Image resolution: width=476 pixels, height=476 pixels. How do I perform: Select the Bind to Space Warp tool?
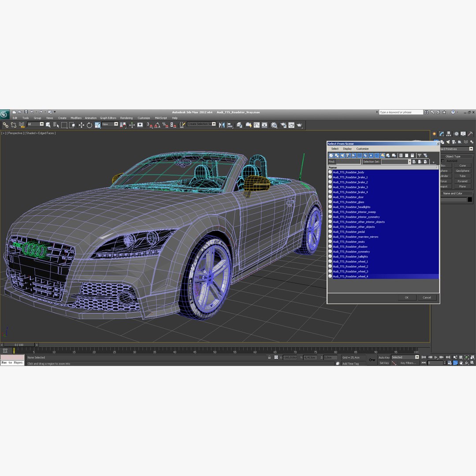click(x=22, y=125)
